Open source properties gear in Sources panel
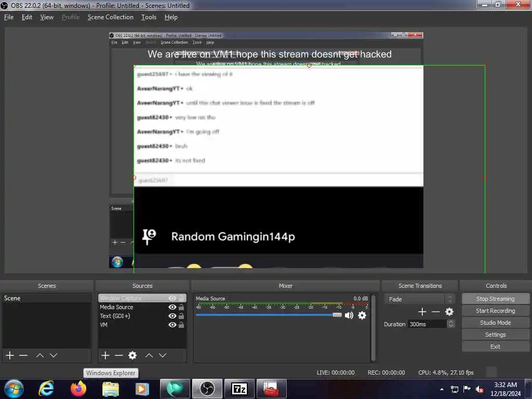Image resolution: width=532 pixels, height=399 pixels. (x=132, y=355)
